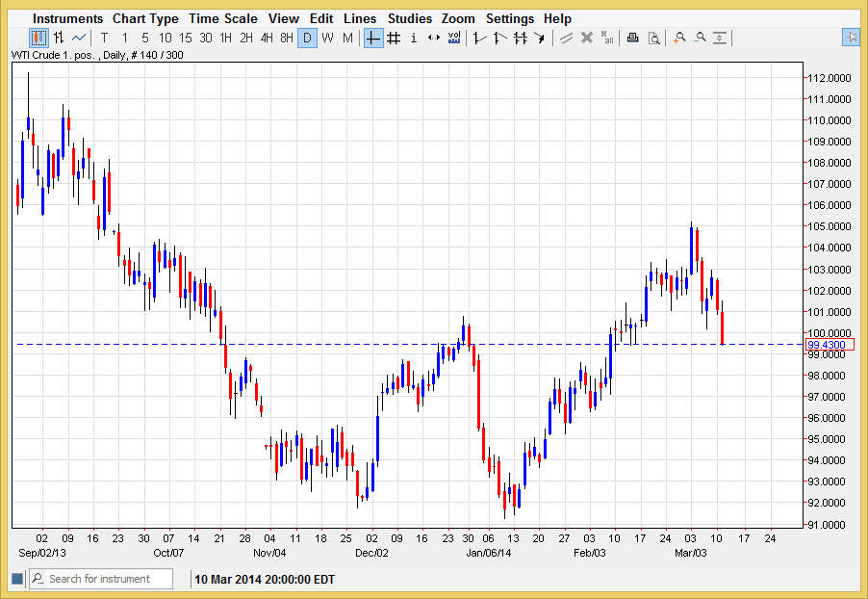Click the volume indicator icon
This screenshot has width=868, height=599.
(454, 38)
